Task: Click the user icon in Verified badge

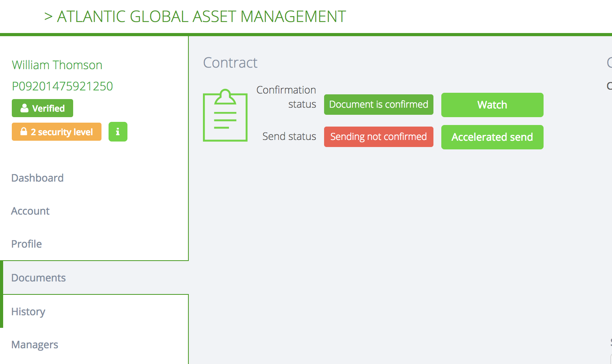Action: [x=24, y=108]
